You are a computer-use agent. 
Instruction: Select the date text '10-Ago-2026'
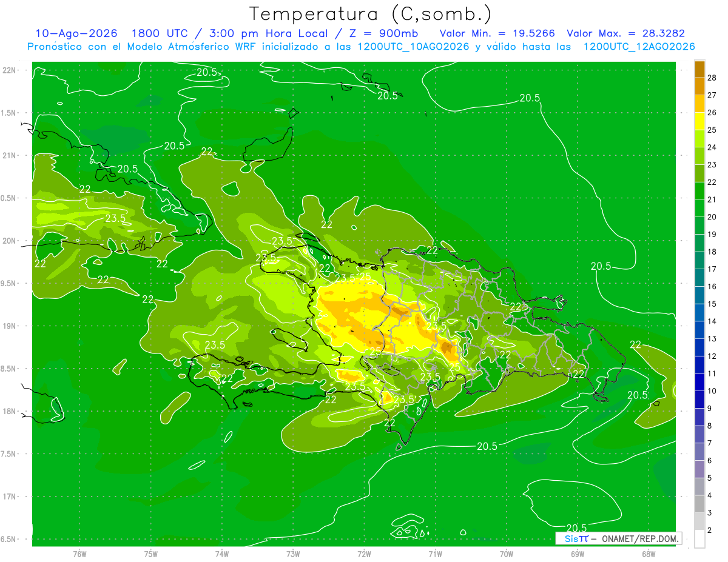click(75, 33)
